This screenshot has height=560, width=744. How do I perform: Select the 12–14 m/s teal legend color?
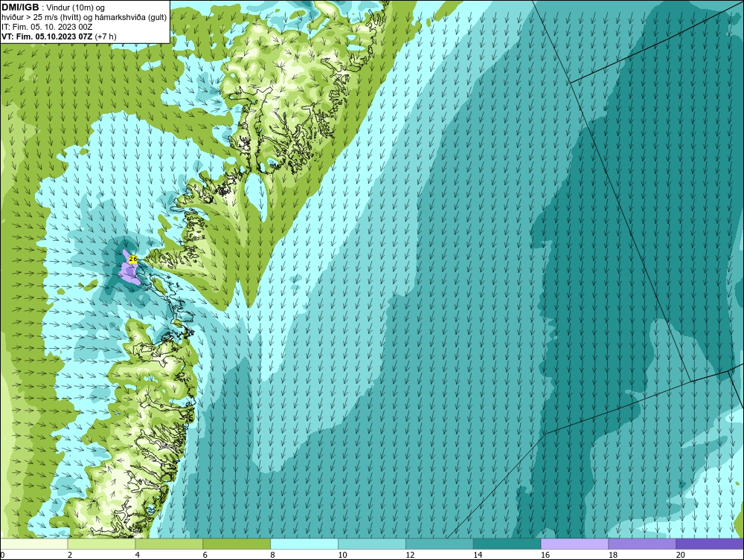(x=440, y=544)
